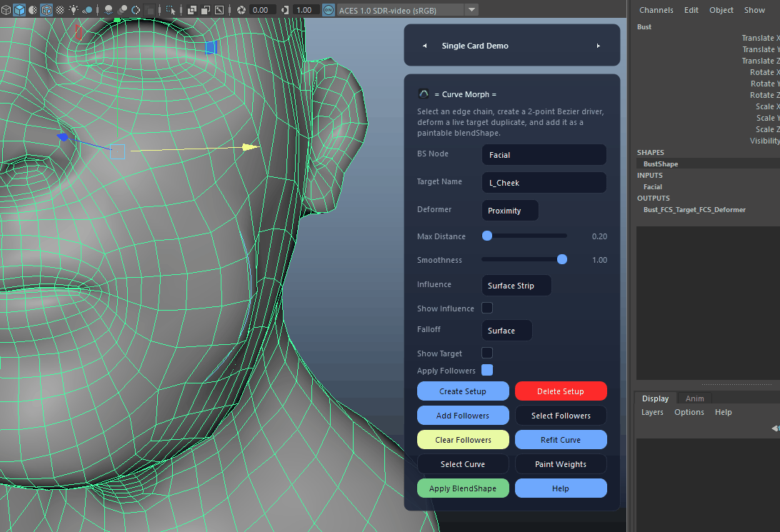The image size is (780, 532).
Task: Open the ACES color space dropdown arrow
Action: pos(471,10)
